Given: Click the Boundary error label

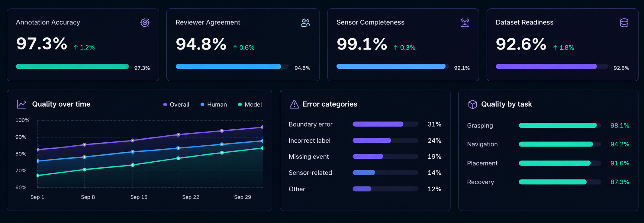Looking at the screenshot, I should tap(311, 124).
